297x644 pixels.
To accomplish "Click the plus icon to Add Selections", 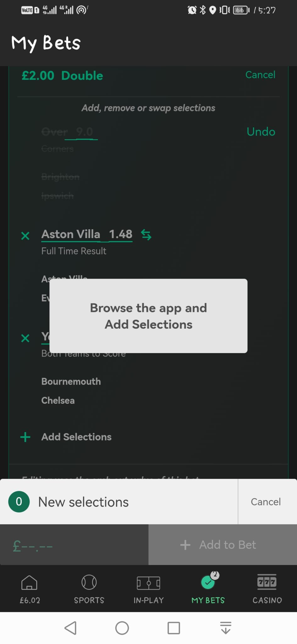I will (25, 437).
